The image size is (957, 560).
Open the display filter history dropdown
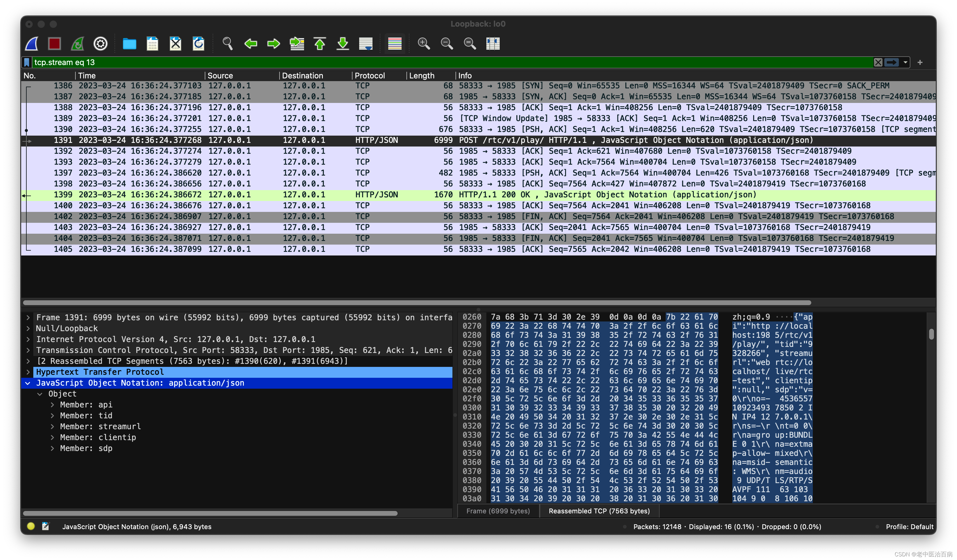(905, 62)
